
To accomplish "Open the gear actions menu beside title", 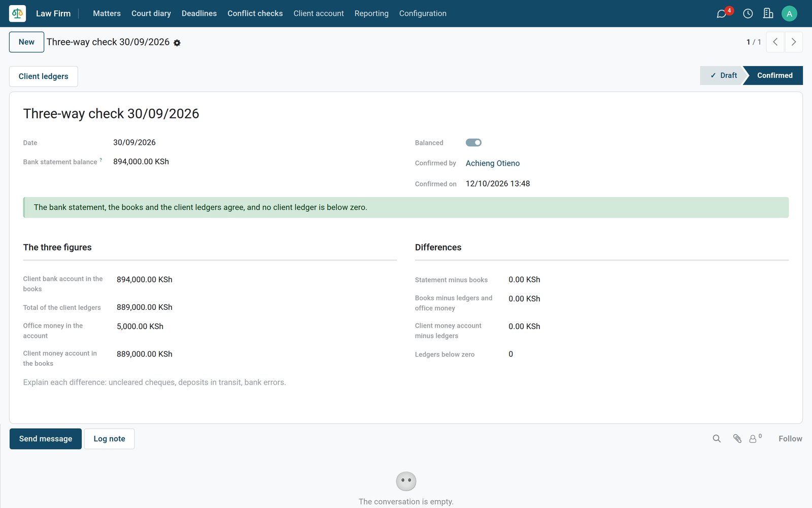I will [177, 43].
